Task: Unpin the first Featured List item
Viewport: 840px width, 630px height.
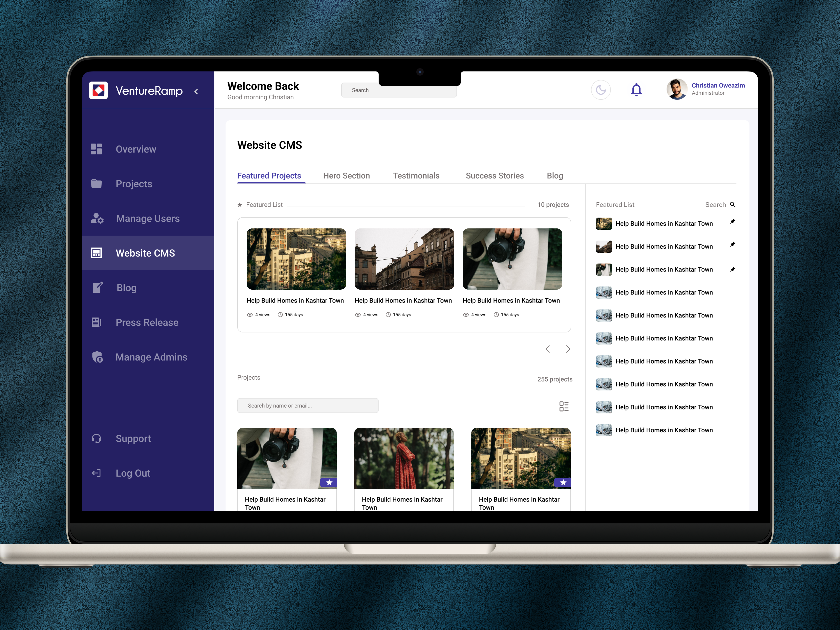Action: [x=733, y=221]
